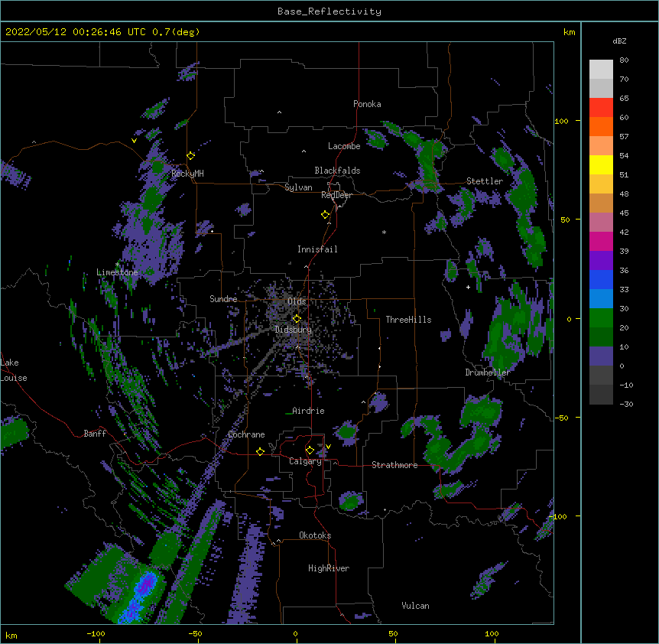659x644 pixels.
Task: Click the -50 tick label on bottom axis
Action: (195, 633)
